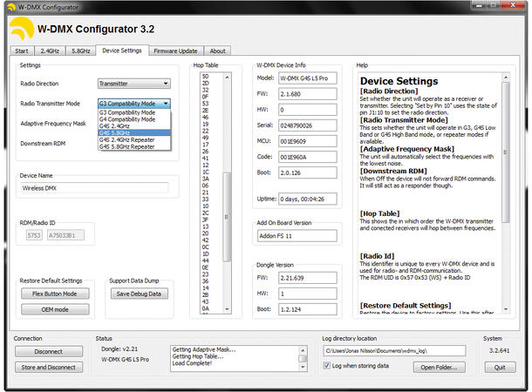The image size is (532, 392).
Task: Select hop table entry 3A
Action: pos(205,179)
